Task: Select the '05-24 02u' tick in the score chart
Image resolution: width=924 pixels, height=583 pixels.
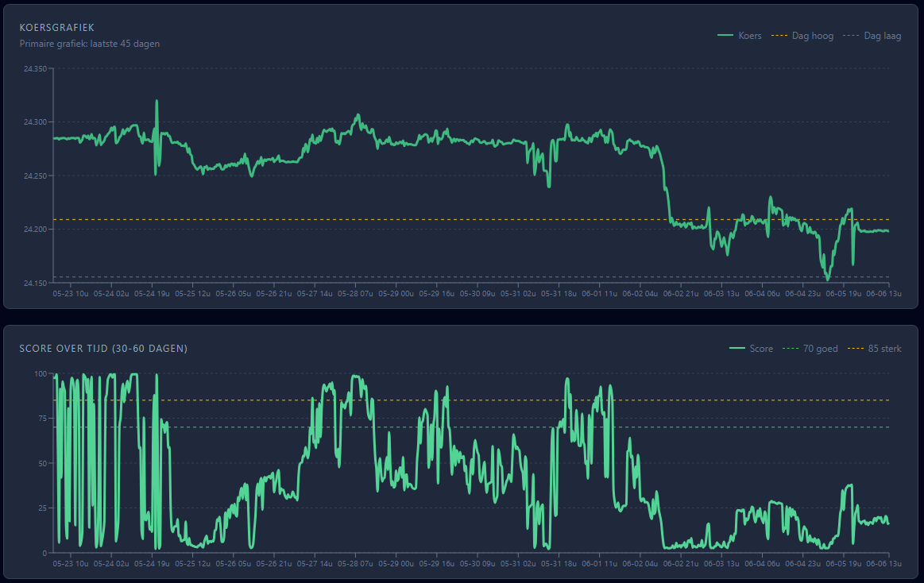Action: click(111, 564)
